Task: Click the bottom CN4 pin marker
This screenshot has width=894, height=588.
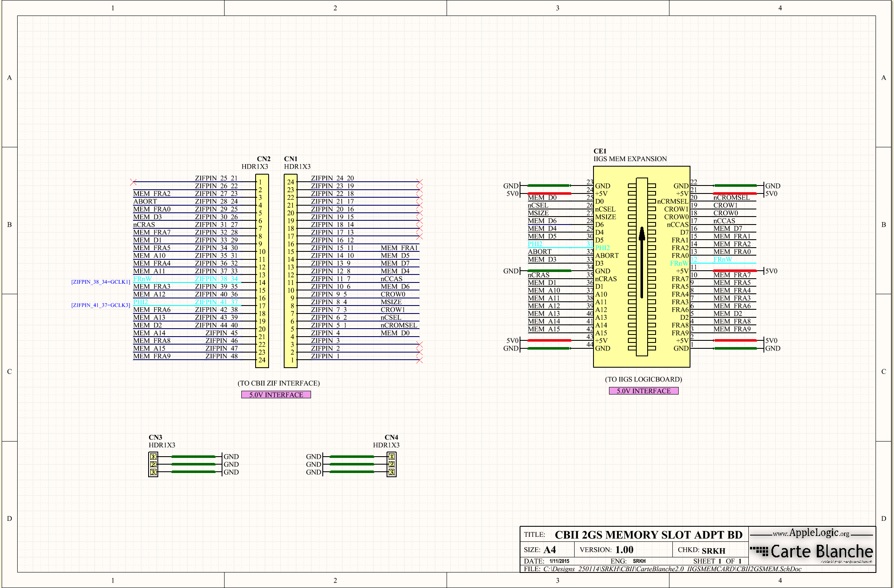Action: 392,472
